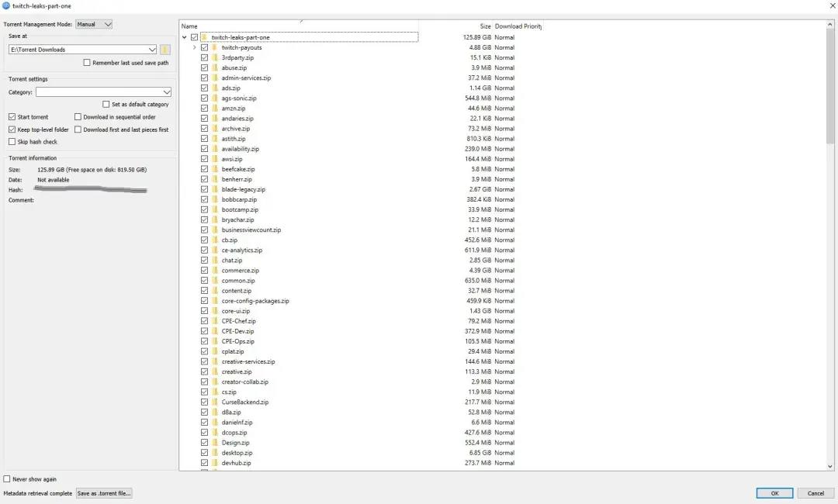Click the twitch-leaks-part-one root folder icon
838x504 pixels.
pyautogui.click(x=205, y=37)
